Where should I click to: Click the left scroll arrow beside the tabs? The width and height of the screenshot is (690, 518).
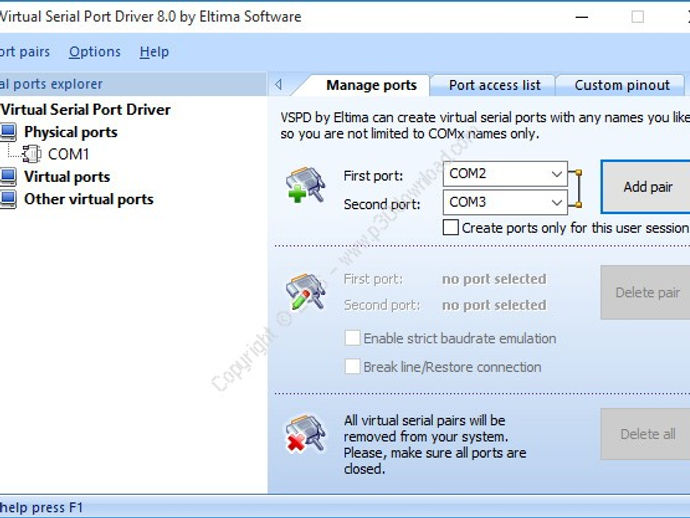(x=278, y=84)
